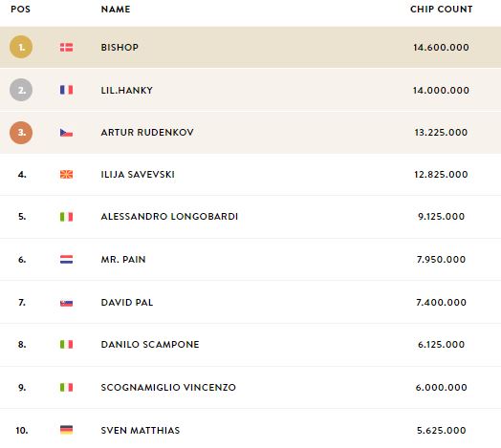Open player name Alessandro Longobardi
This screenshot has width=501, height=448.
(x=169, y=217)
